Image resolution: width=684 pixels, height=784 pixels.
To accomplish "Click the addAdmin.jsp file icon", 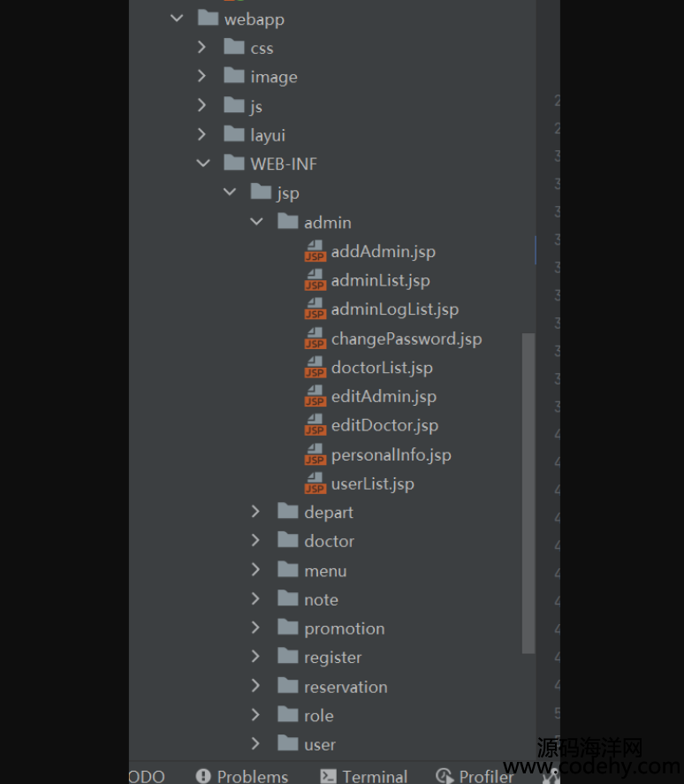I will 315,252.
